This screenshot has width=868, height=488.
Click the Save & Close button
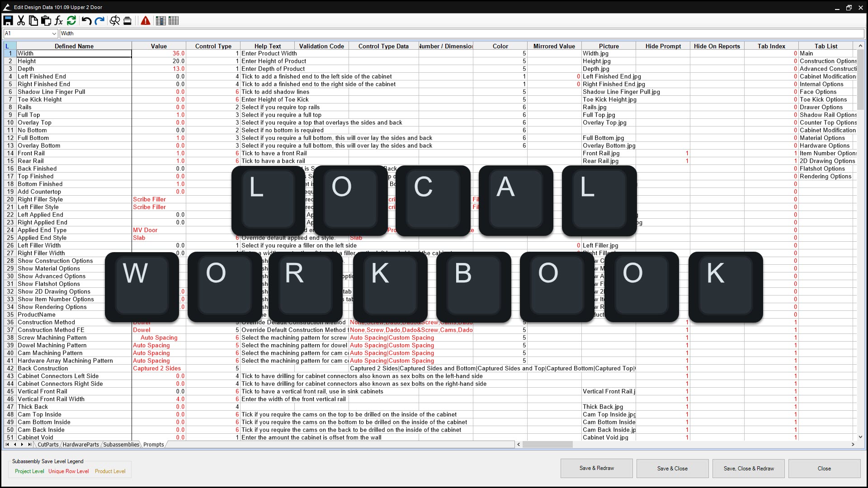[672, 468]
